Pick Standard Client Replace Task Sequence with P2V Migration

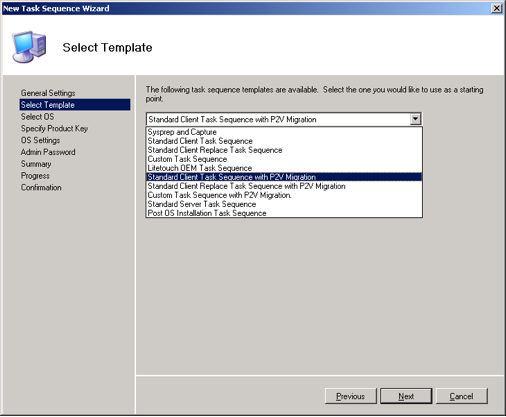pyautogui.click(x=284, y=186)
